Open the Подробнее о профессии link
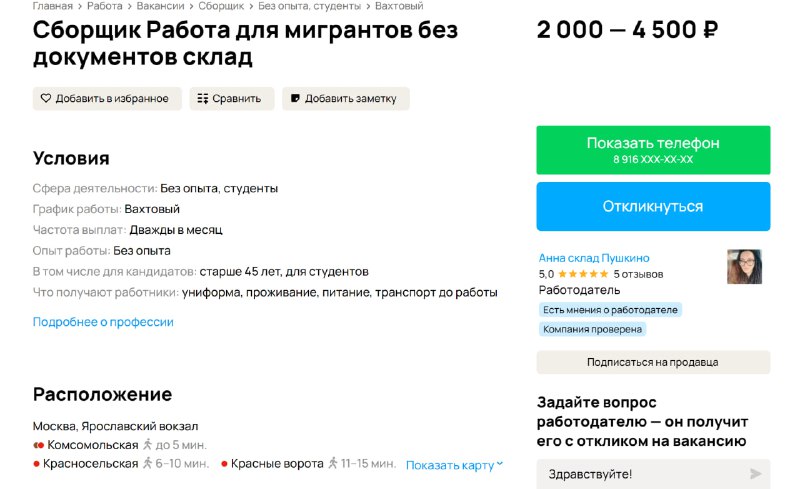Screen dimensions: 800x489 coord(103,322)
